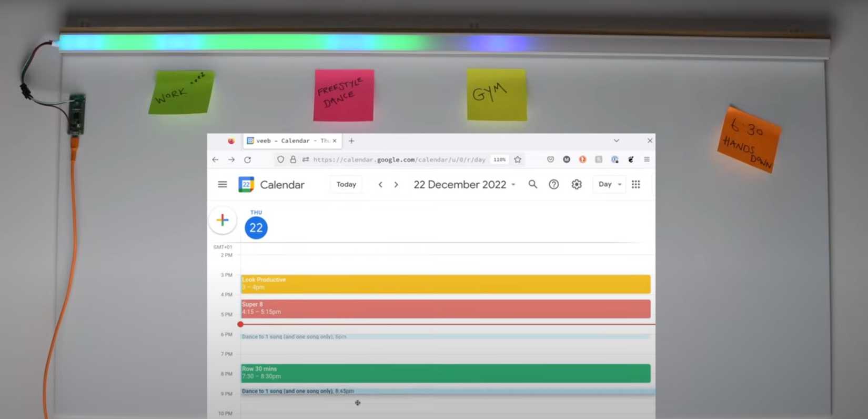Image resolution: width=868 pixels, height=419 pixels.
Task: Click the red current-time marker dot
Action: click(240, 324)
